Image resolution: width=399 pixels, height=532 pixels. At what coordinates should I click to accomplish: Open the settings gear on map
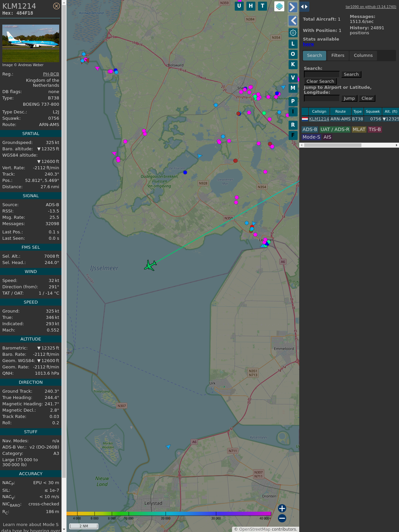293,33
